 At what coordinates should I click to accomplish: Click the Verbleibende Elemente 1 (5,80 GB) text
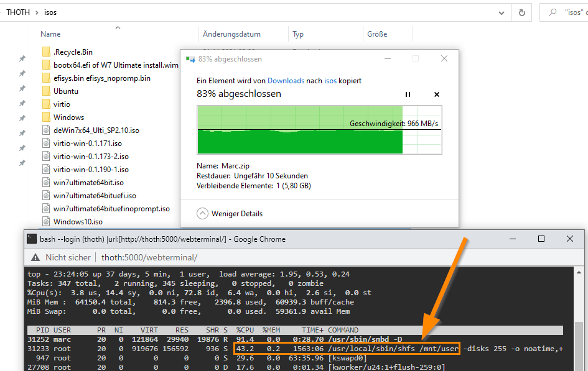[253, 186]
